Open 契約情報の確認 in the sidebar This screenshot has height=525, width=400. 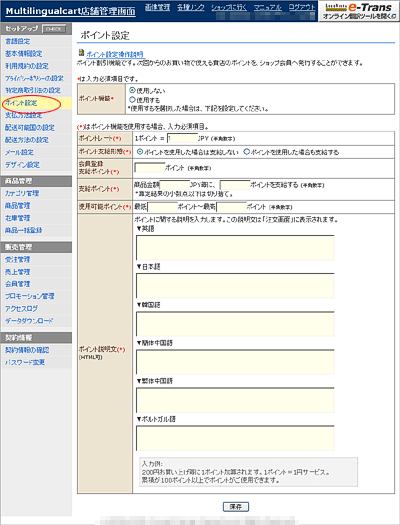27,350
